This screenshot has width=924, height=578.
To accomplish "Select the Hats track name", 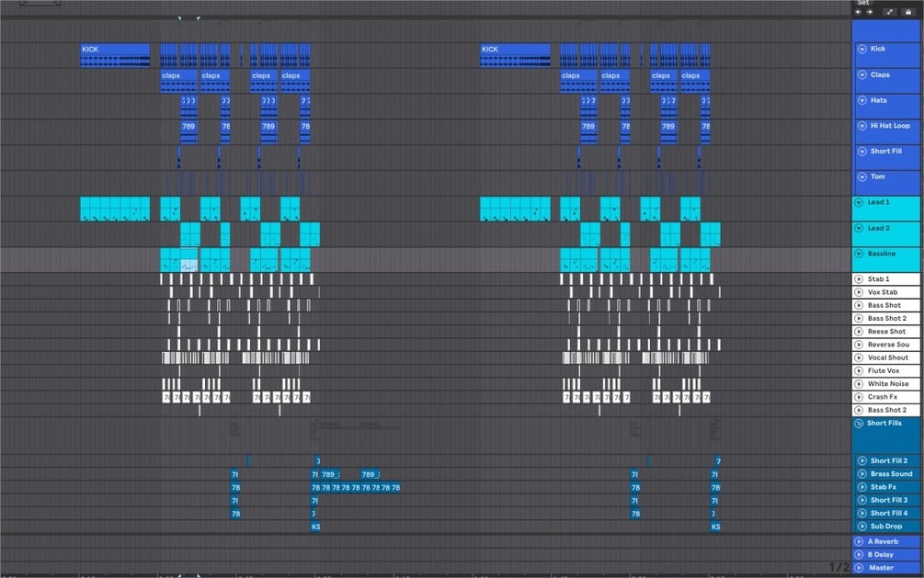I will (879, 100).
